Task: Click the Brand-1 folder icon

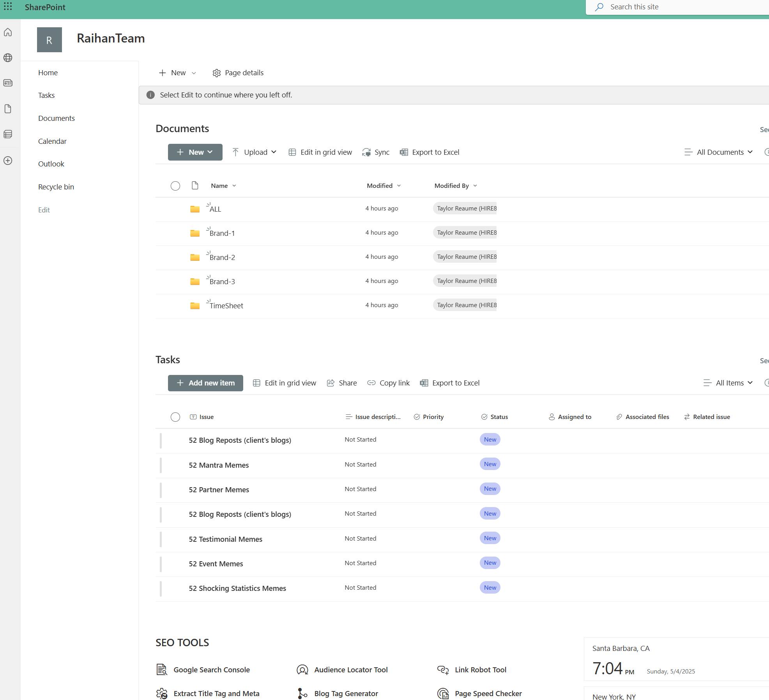Action: pyautogui.click(x=195, y=233)
